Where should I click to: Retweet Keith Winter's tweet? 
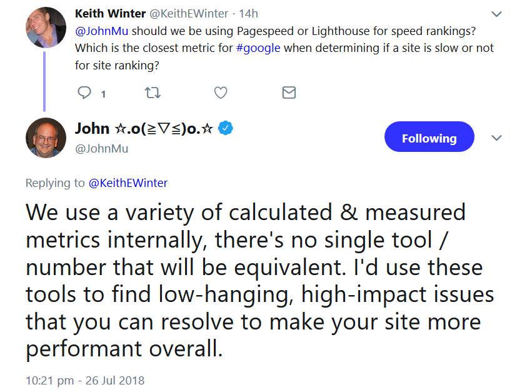click(153, 93)
